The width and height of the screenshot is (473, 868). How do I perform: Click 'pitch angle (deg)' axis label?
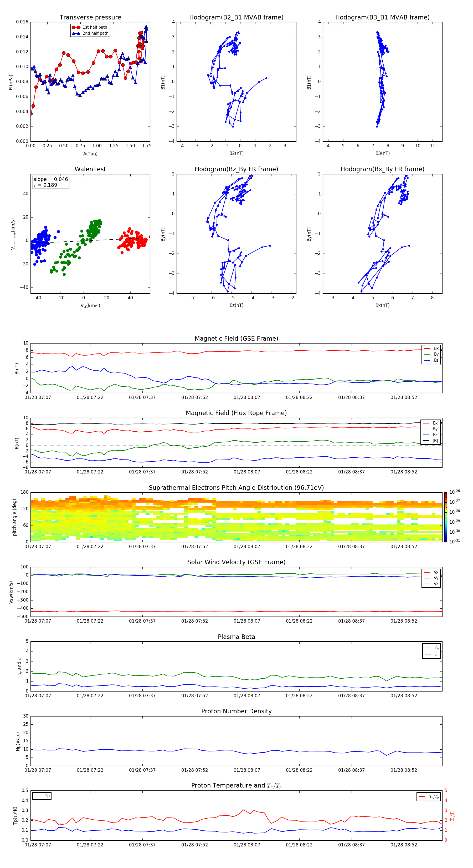point(14,517)
